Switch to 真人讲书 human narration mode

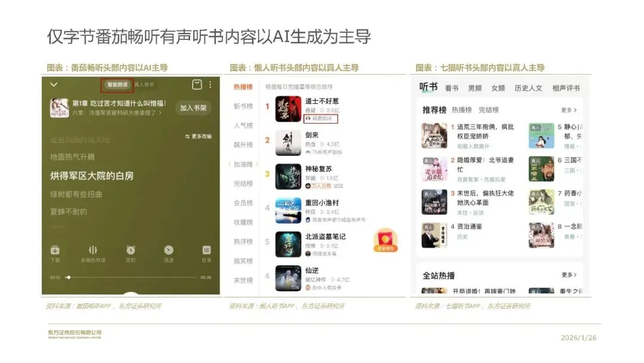pyautogui.click(x=144, y=85)
